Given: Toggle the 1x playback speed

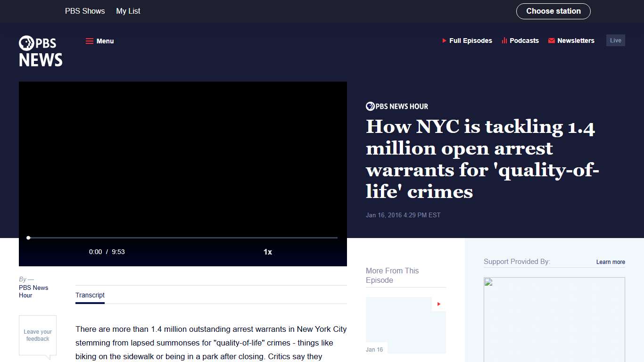Looking at the screenshot, I should (x=267, y=252).
